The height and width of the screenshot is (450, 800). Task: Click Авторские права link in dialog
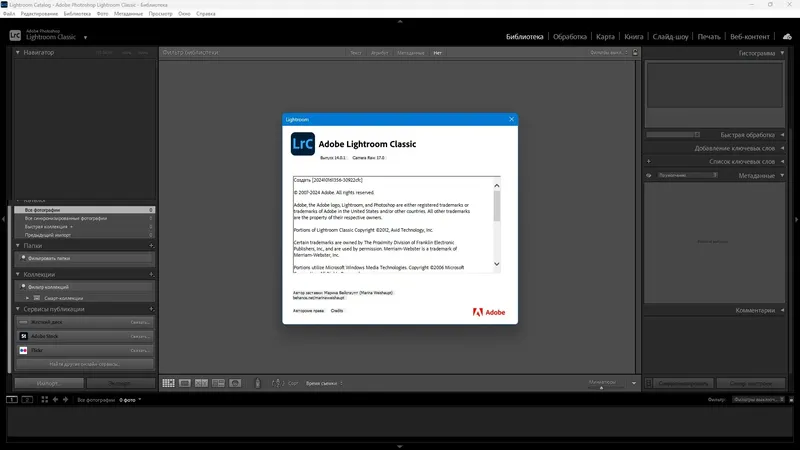tap(308, 311)
